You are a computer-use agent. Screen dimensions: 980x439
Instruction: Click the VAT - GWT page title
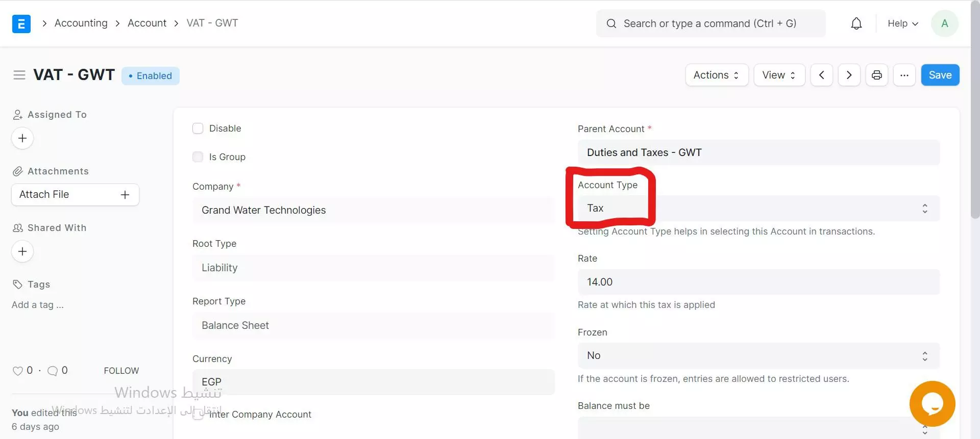pyautogui.click(x=74, y=75)
